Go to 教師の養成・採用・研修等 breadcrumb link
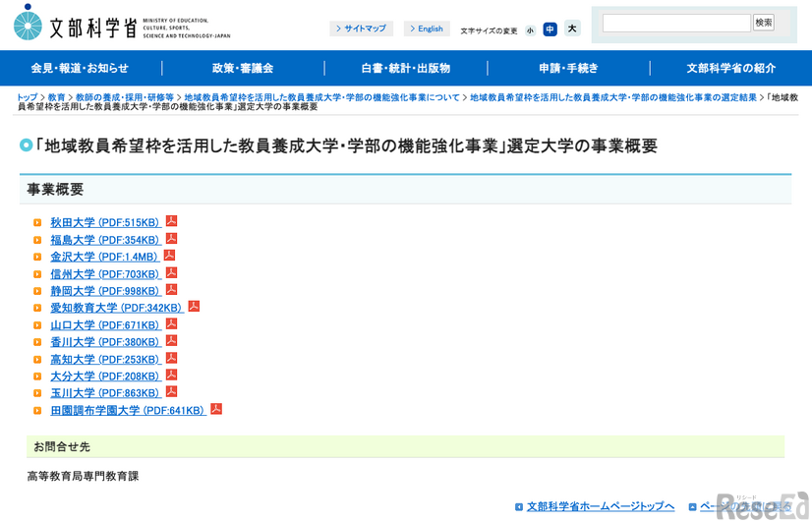Screen dimensions: 812x522 point(125,97)
